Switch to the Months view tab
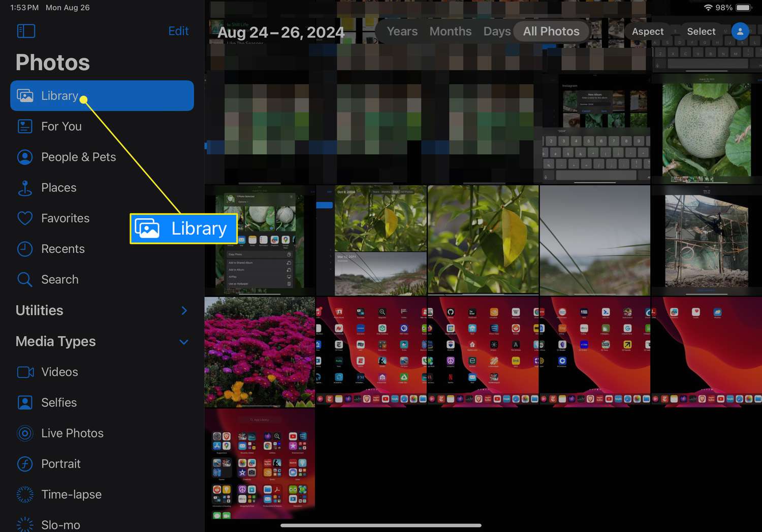 click(x=450, y=31)
